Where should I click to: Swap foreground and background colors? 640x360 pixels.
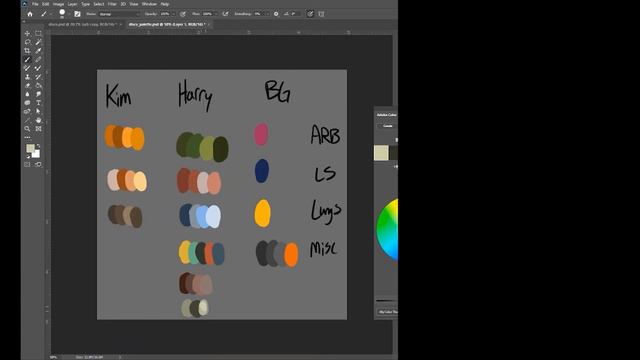click(x=38, y=146)
